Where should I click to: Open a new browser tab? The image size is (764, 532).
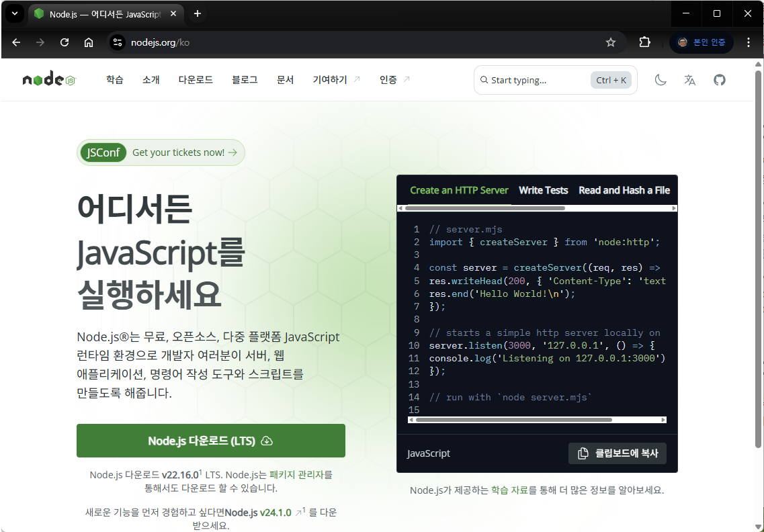(198, 13)
